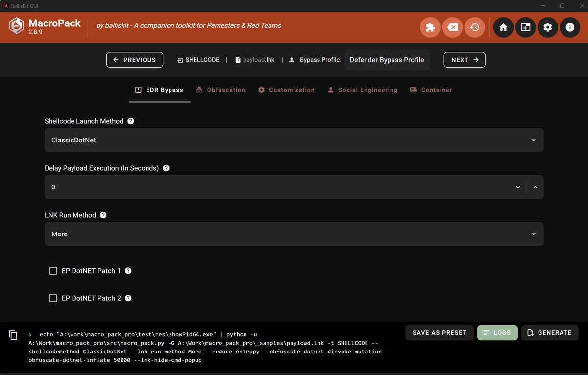Click the Shellcode Launch Method label
This screenshot has width=588, height=375.
(x=84, y=121)
